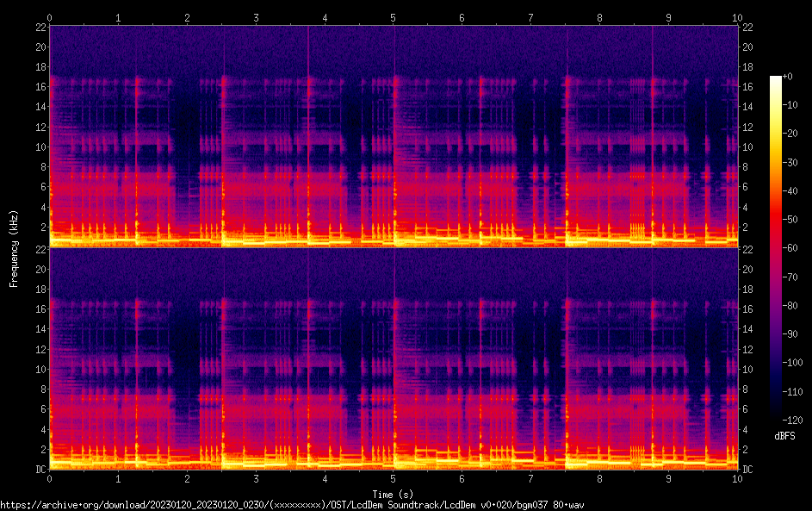Click the 3 second tick on the bottom time axis
Screen dimensions: 812x511
256,477
